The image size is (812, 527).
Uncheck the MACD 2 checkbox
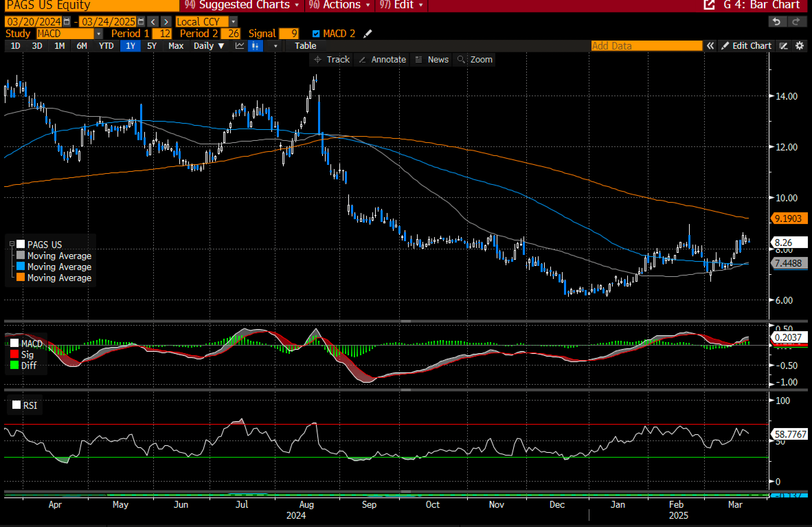coord(316,34)
